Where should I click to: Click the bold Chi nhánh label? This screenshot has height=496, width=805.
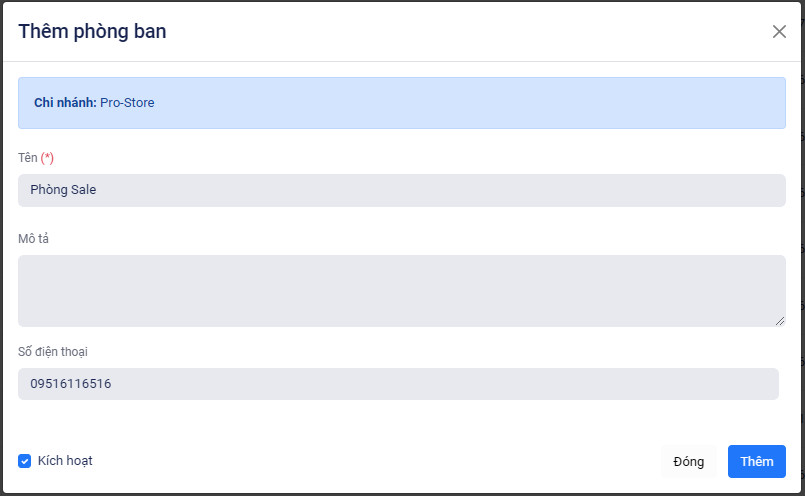click(65, 103)
